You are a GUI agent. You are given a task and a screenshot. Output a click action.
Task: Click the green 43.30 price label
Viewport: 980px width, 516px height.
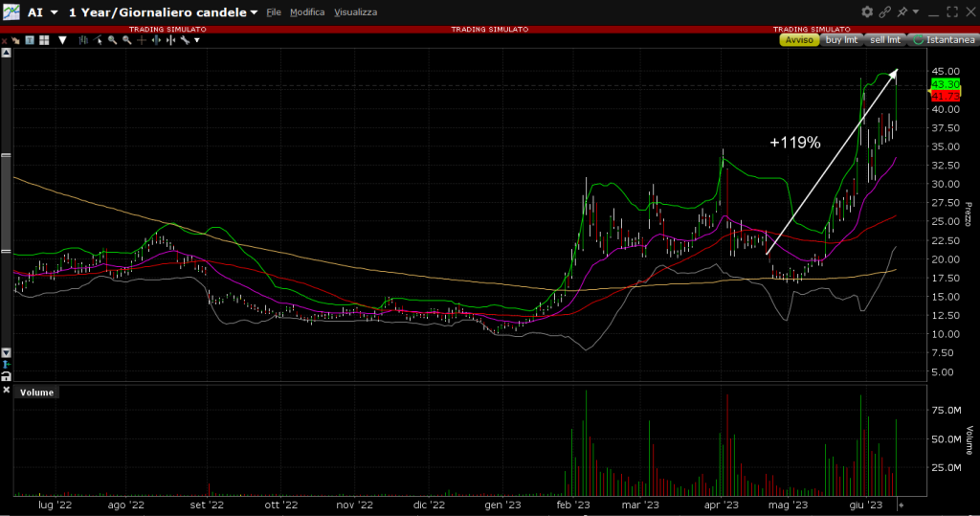tap(945, 84)
